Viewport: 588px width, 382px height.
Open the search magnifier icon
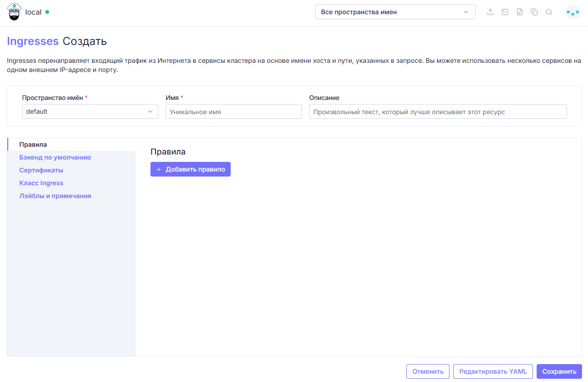pyautogui.click(x=549, y=12)
